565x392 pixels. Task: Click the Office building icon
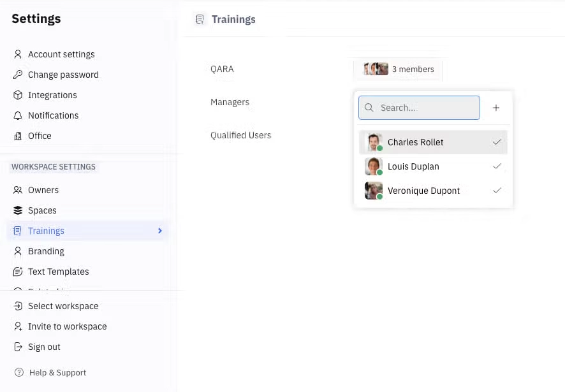pyautogui.click(x=17, y=136)
